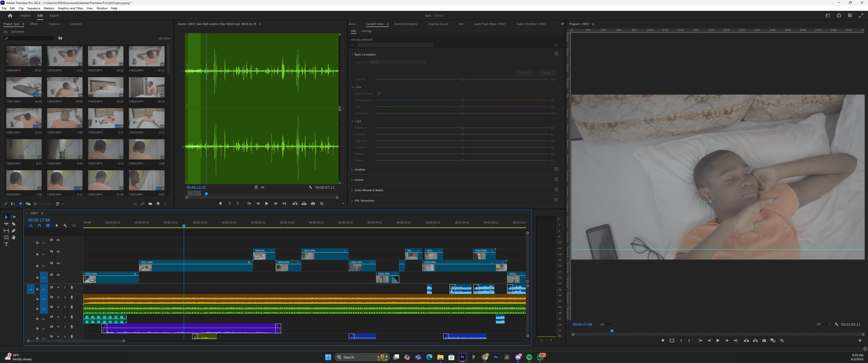Open the C0019.MP4 clip thumbnail
The width and height of the screenshot is (868, 363).
(x=106, y=87)
